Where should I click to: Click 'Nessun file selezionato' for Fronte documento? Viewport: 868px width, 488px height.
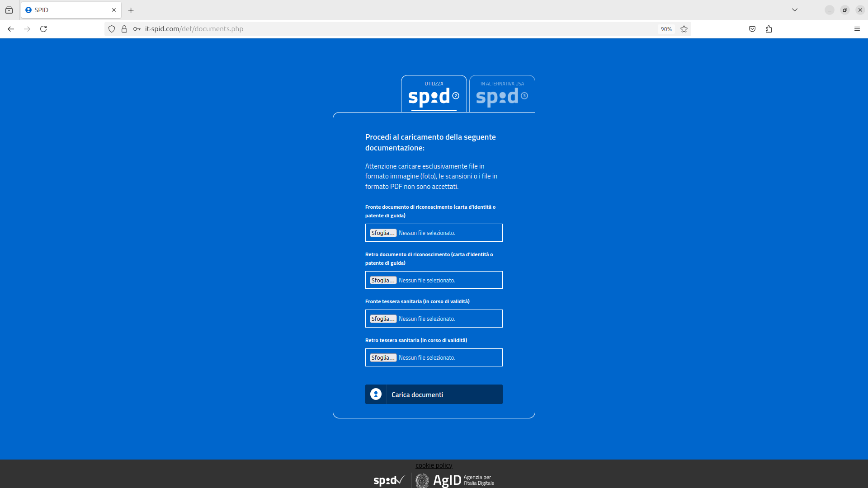point(427,233)
